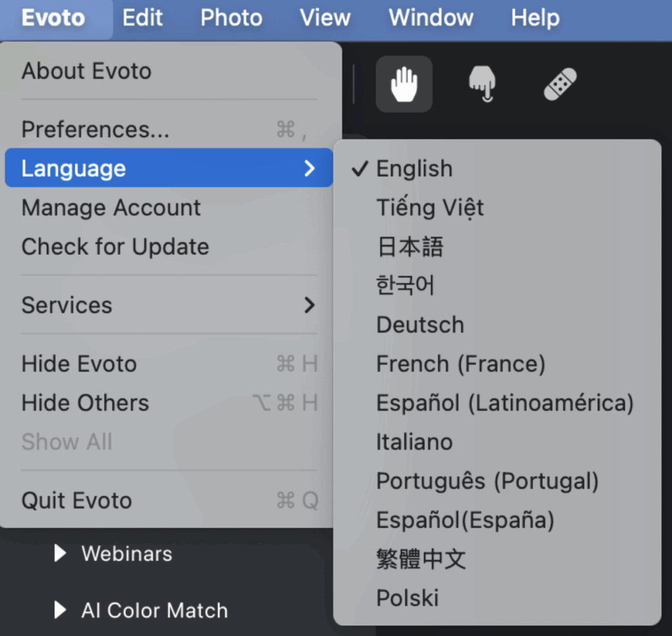This screenshot has height=636, width=672.
Task: Expand the Webinars section
Action: tap(126, 553)
